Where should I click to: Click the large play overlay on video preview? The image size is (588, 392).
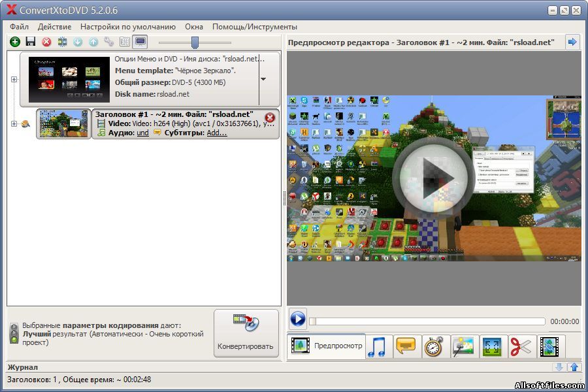433,178
